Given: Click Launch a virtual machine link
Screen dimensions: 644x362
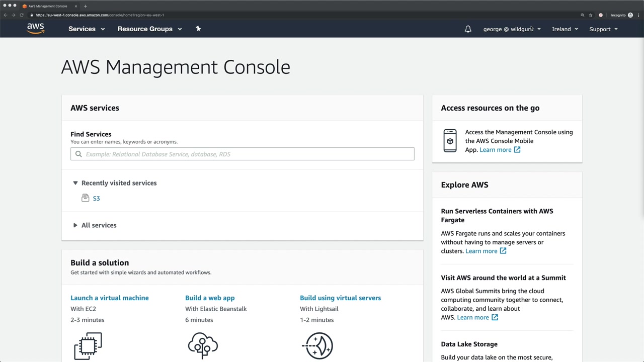Looking at the screenshot, I should tap(110, 298).
